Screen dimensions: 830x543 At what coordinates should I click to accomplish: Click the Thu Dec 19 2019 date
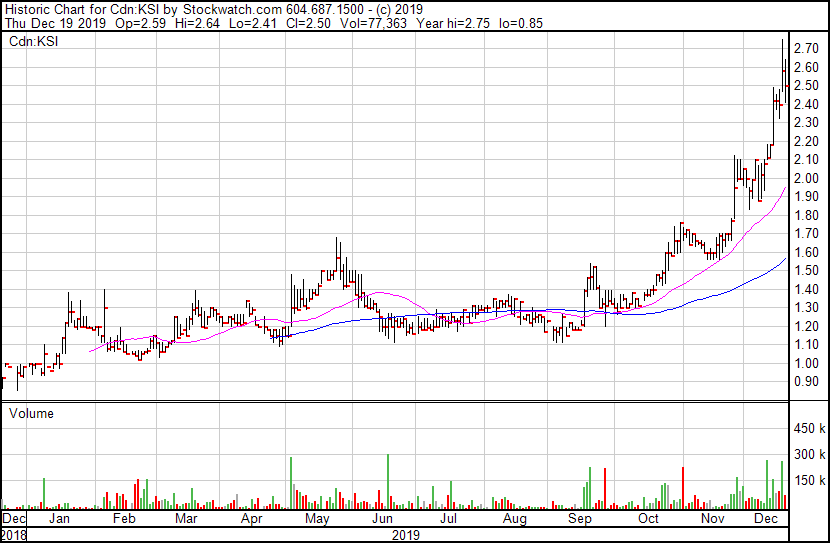pyautogui.click(x=56, y=23)
